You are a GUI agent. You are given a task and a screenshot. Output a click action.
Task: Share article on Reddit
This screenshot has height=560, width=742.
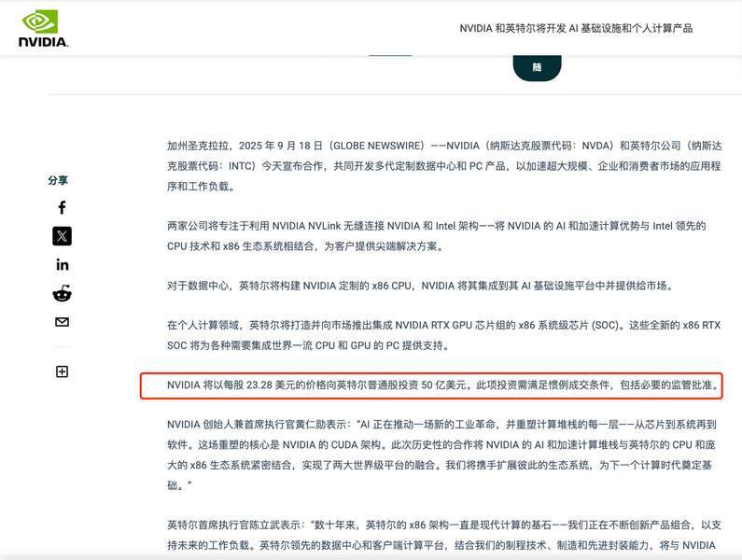click(62, 293)
